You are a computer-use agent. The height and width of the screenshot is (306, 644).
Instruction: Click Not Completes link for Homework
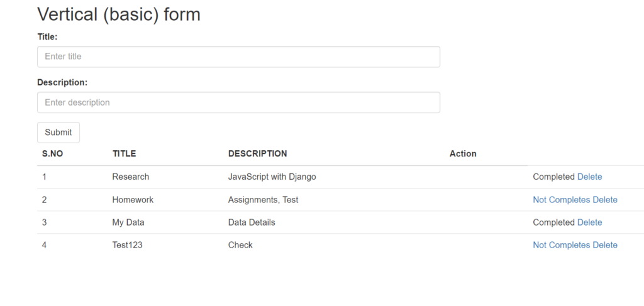561,200
